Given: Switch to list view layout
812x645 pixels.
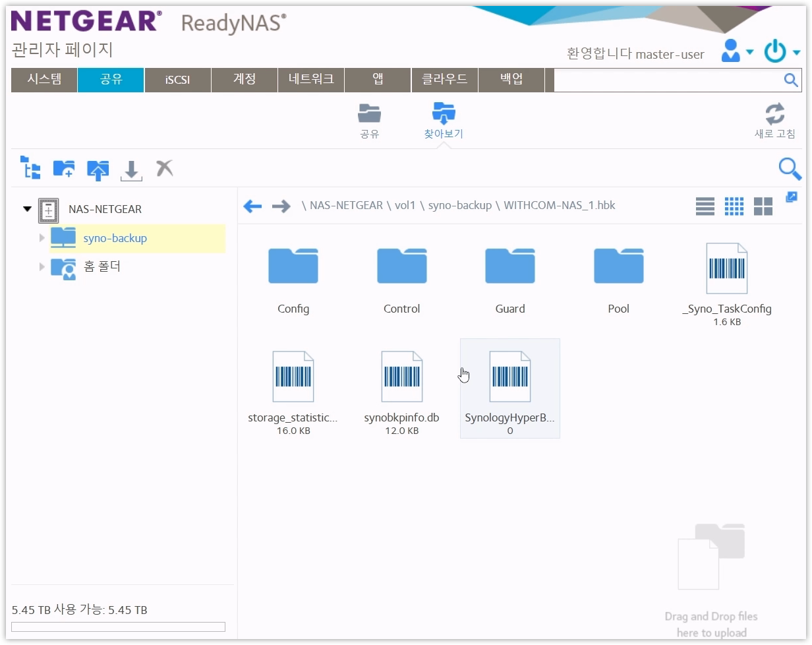Looking at the screenshot, I should tap(705, 206).
